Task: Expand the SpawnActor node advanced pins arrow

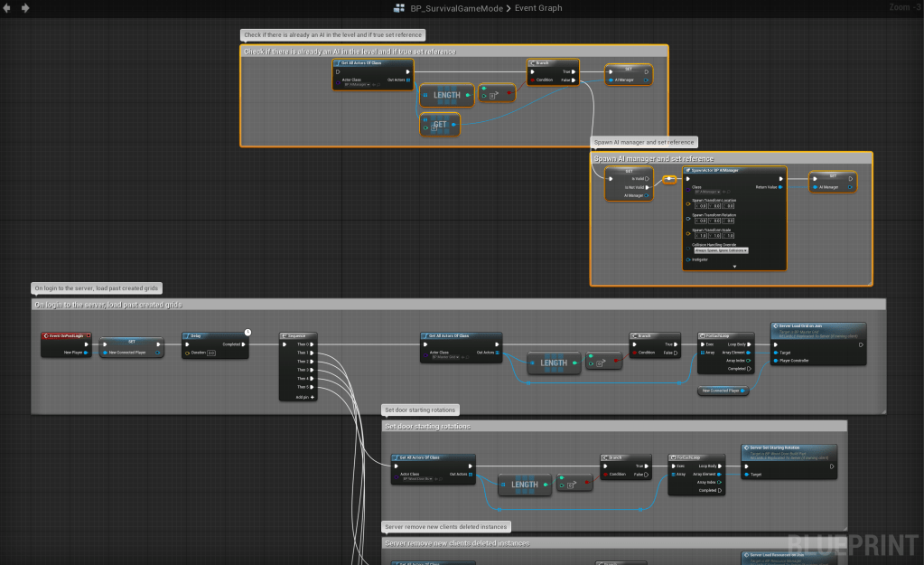Action: pyautogui.click(x=734, y=267)
